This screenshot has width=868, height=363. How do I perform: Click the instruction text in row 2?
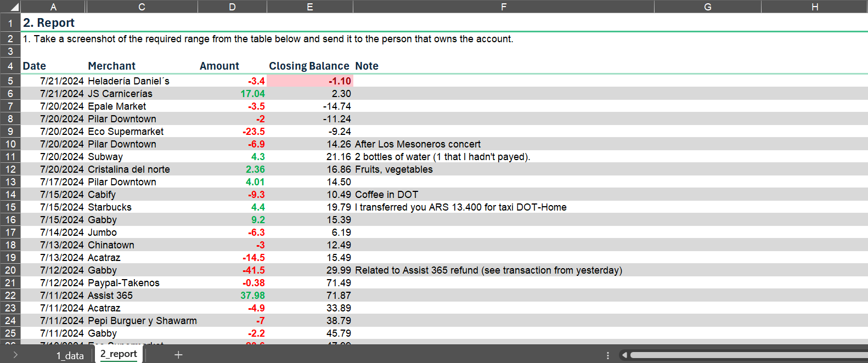point(268,39)
